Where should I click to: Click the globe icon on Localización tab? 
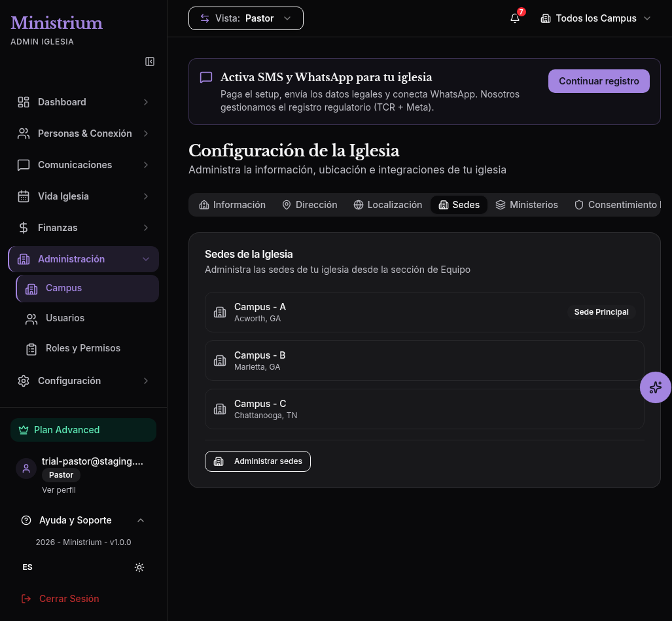click(359, 205)
